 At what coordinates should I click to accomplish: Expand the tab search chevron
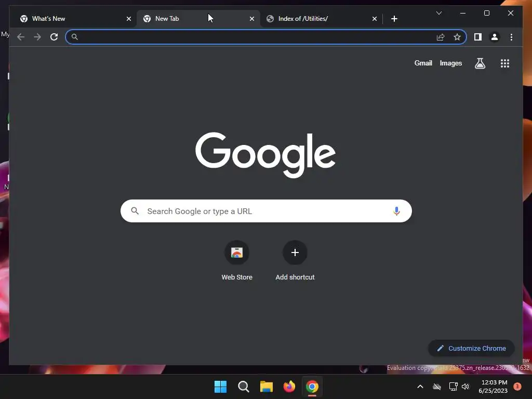(438, 13)
